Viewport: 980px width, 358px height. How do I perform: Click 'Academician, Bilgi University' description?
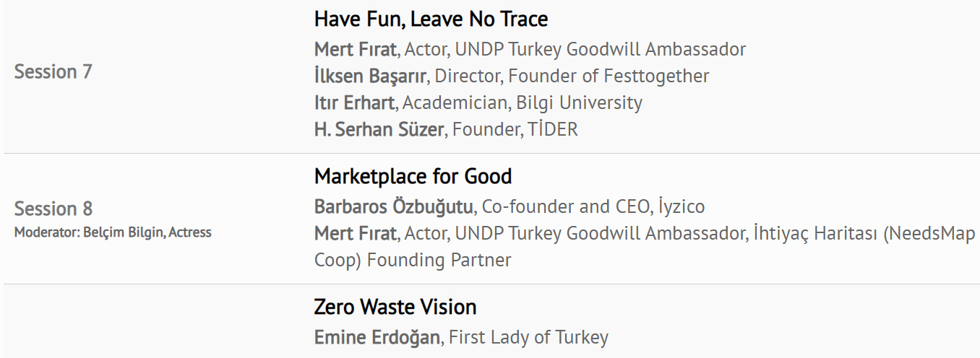[523, 103]
